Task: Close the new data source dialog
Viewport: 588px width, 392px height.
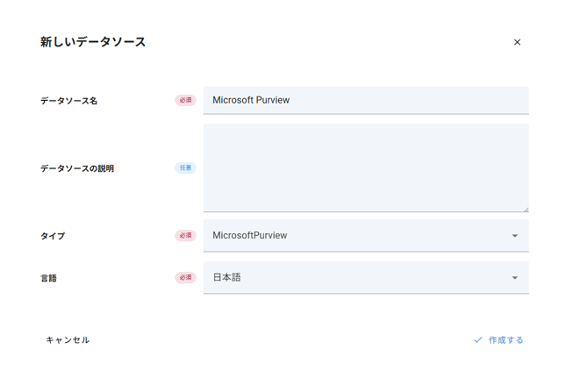Action: [517, 42]
